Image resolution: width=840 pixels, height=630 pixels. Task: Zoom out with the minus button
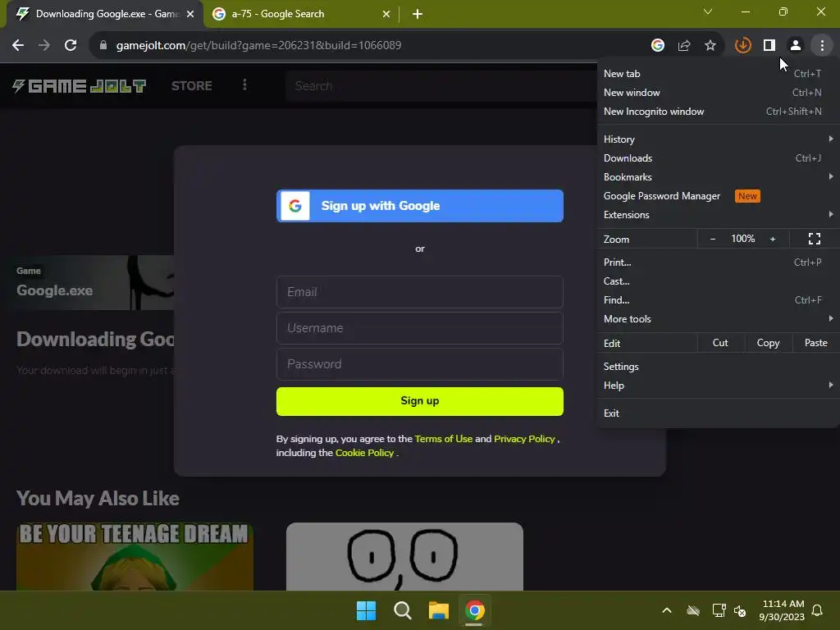(713, 239)
